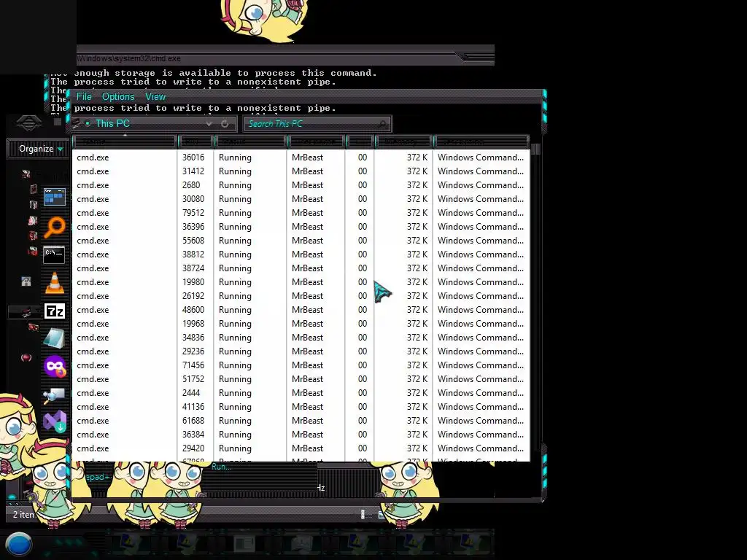Click the Start orb button
Screen dimensions: 747x560
tap(18, 545)
